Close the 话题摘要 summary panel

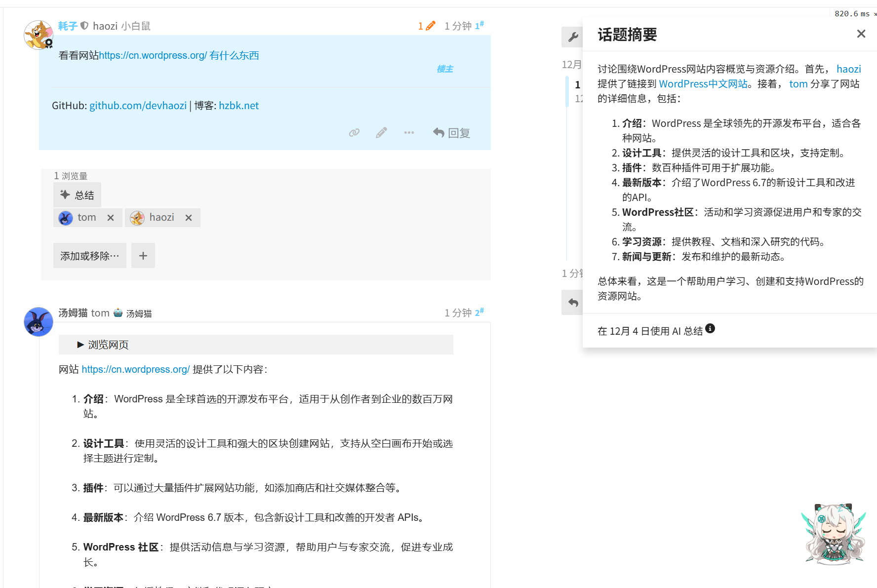click(861, 34)
